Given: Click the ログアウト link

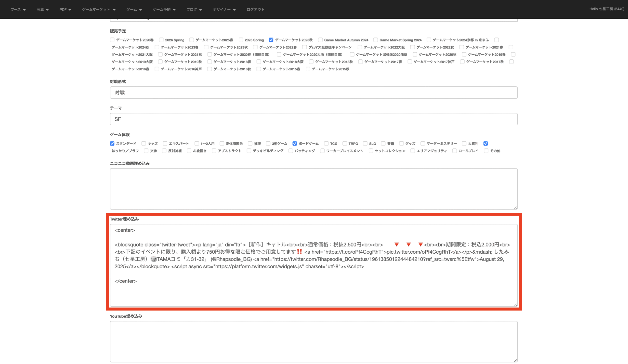Looking at the screenshot, I should point(255,10).
